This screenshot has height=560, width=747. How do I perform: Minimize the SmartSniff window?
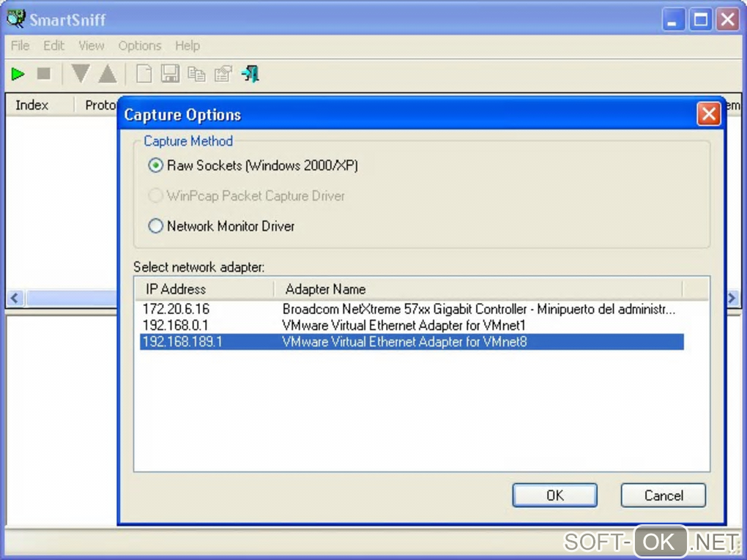click(x=673, y=20)
